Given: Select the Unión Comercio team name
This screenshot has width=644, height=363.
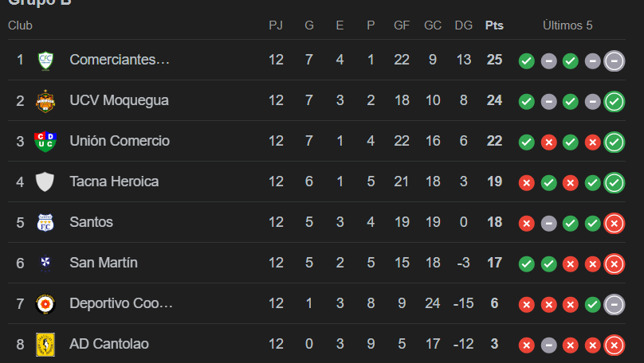Looking at the screenshot, I should point(120,141).
